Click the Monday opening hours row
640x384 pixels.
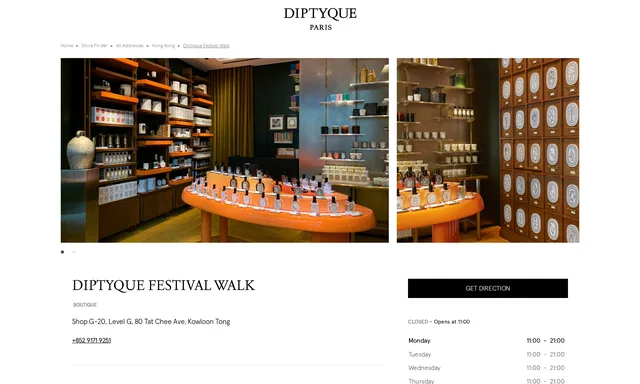pos(487,340)
